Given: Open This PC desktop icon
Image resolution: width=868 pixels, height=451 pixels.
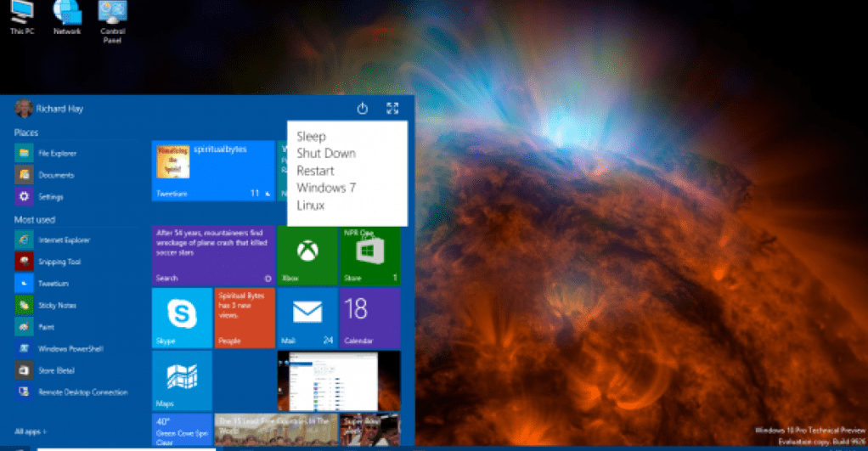Looking at the screenshot, I should point(22,17).
